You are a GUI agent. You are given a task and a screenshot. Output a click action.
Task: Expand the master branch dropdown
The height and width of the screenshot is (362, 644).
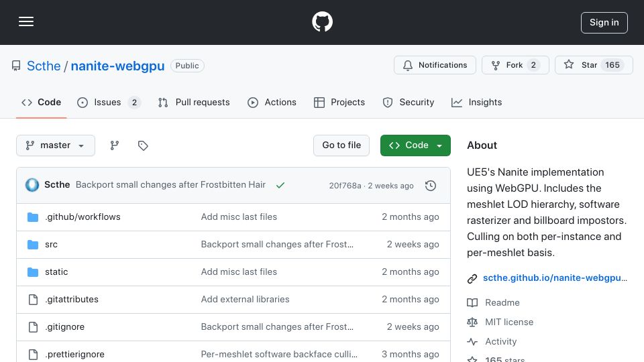56,145
